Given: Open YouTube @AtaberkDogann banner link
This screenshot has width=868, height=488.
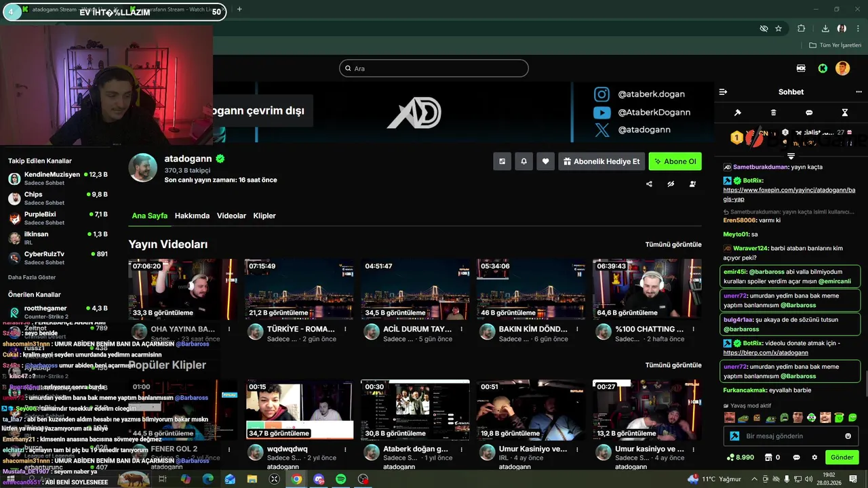Looking at the screenshot, I should pos(643,113).
